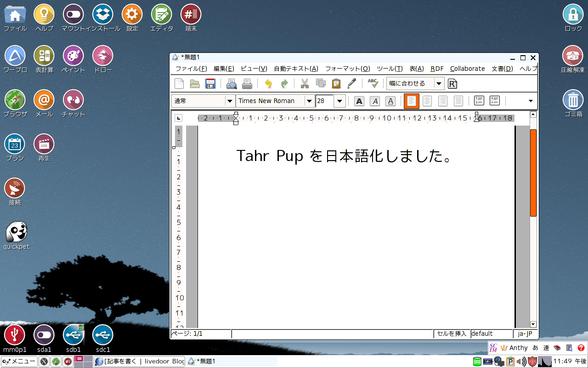Open the ツール(T) menu
The image size is (588, 368).
pyautogui.click(x=390, y=69)
